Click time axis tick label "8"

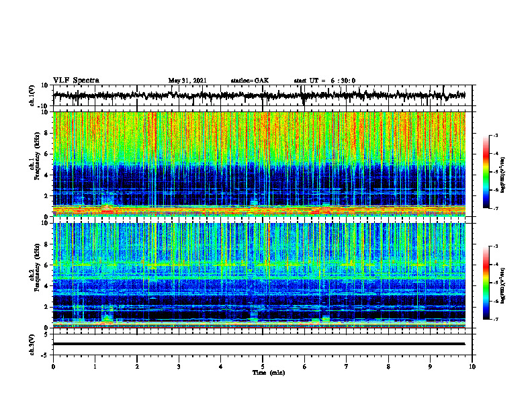(x=388, y=367)
